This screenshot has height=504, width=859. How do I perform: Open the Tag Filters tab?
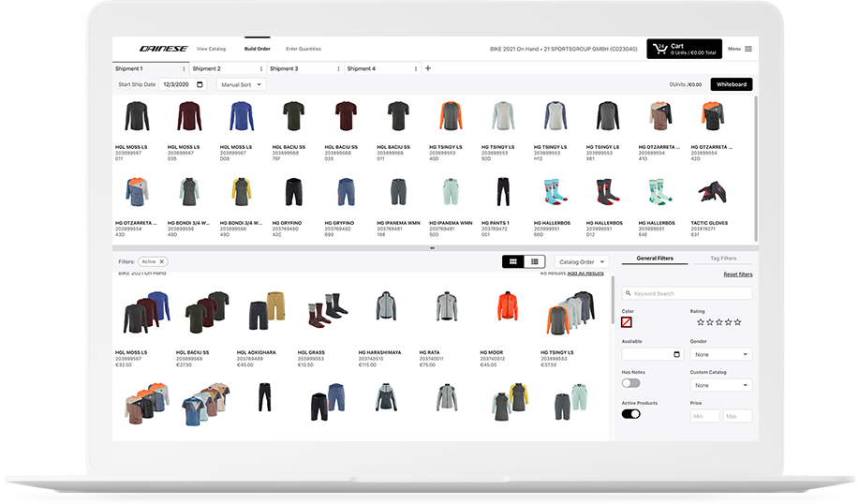[x=723, y=258]
